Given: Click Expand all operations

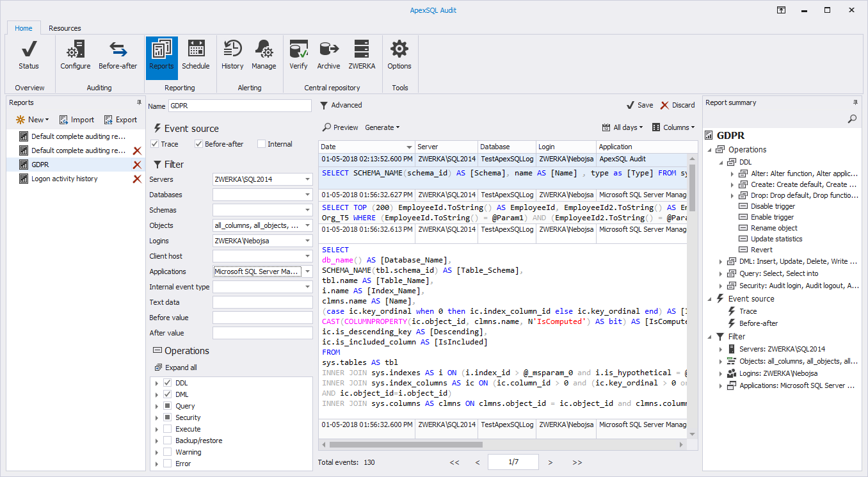Looking at the screenshot, I should (x=176, y=368).
